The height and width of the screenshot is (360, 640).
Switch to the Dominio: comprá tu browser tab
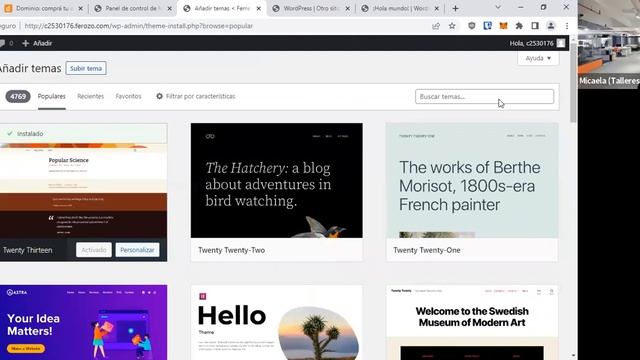(x=43, y=8)
